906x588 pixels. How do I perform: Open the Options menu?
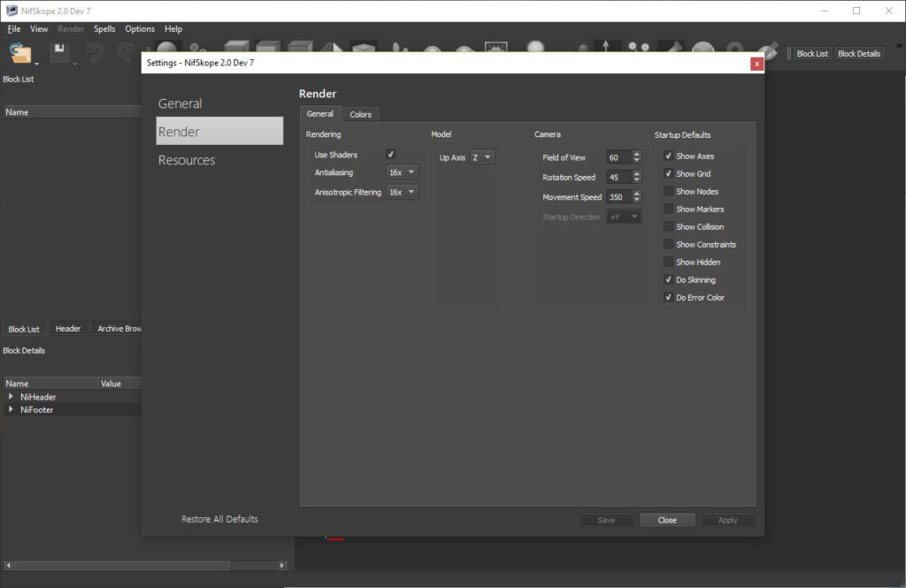(x=140, y=29)
